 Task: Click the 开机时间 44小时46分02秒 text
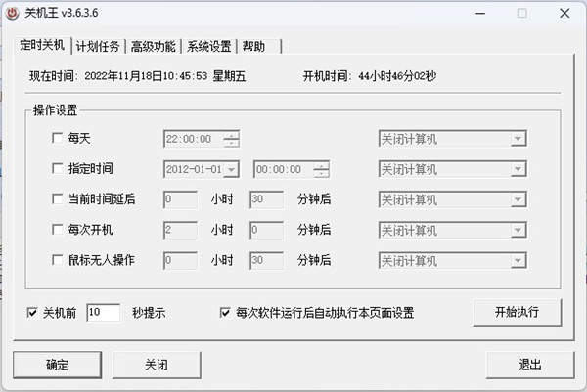[x=397, y=76]
